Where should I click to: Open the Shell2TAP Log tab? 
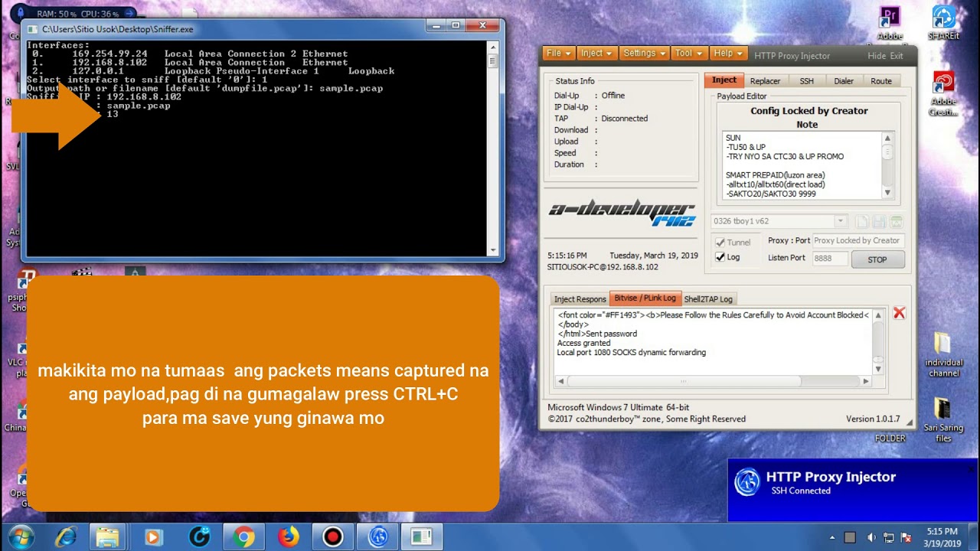click(x=708, y=299)
